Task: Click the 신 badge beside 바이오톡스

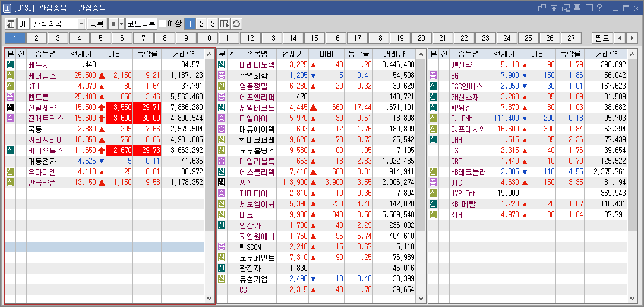Action: click(10, 151)
